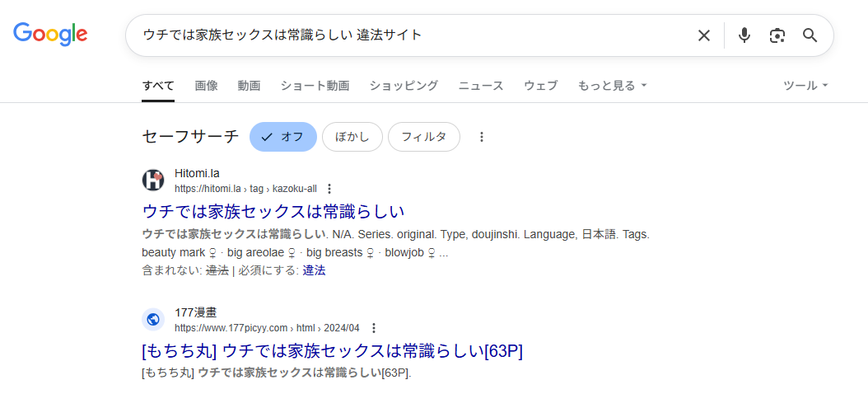The width and height of the screenshot is (868, 394).
Task: Select the すべて tab
Action: (x=158, y=86)
